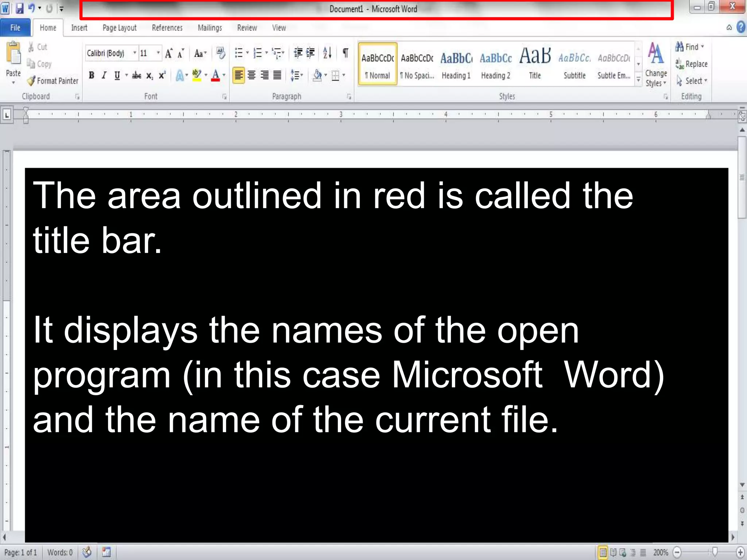Click the Line Spacing icon
This screenshot has height=560, width=747.
(x=295, y=75)
